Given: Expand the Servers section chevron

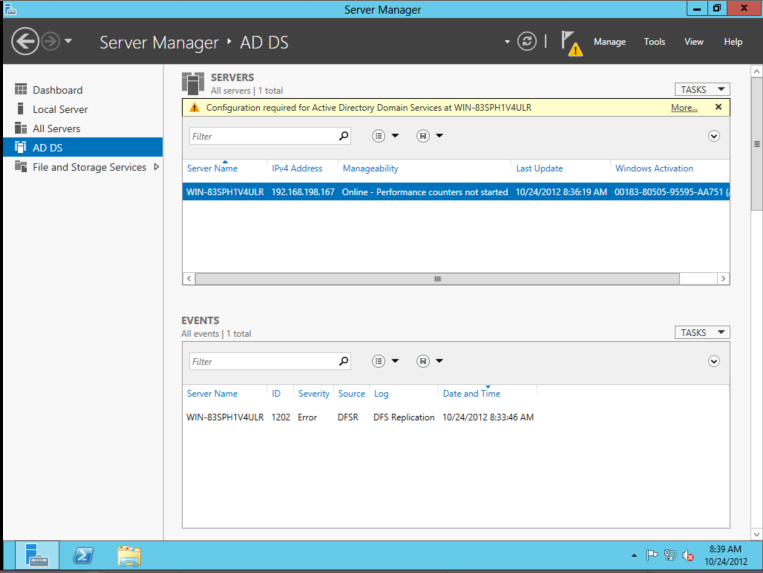Looking at the screenshot, I should coord(714,136).
